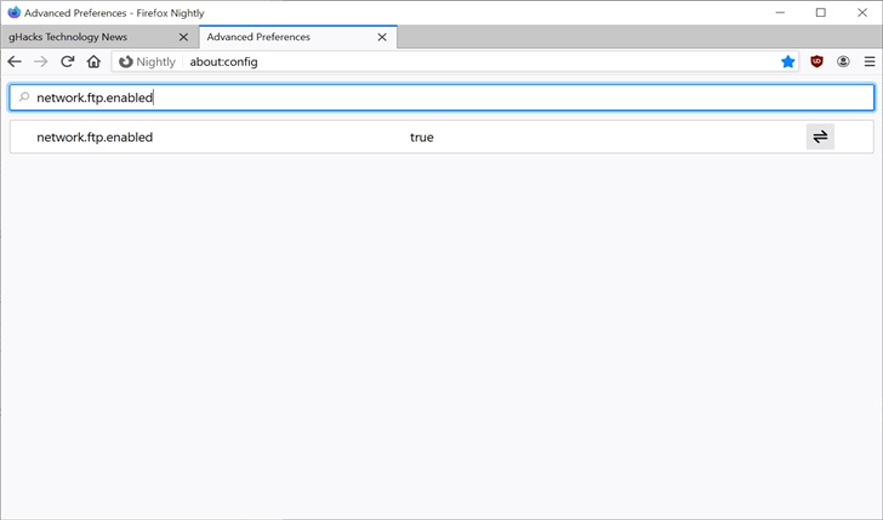Viewport: 883px width, 520px height.
Task: Close the Advanced Preferences tab
Action: (382, 37)
